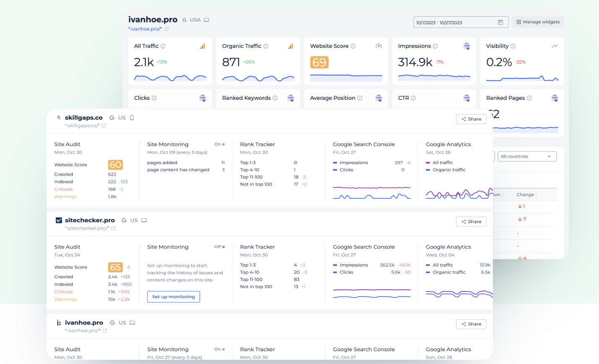Click the Manage widgets button
The height and width of the screenshot is (364, 599).
538,22
